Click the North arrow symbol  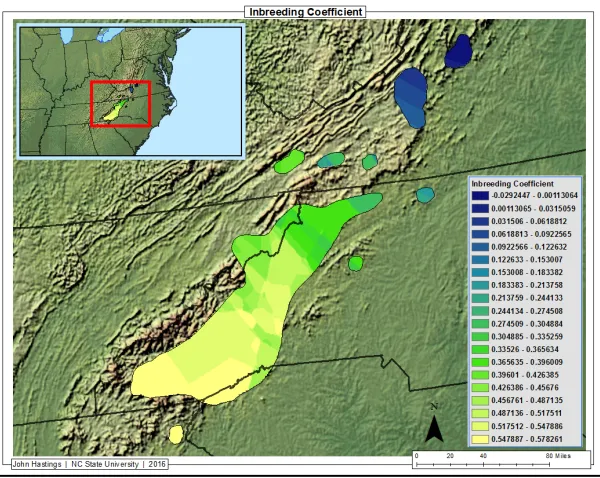coord(434,424)
